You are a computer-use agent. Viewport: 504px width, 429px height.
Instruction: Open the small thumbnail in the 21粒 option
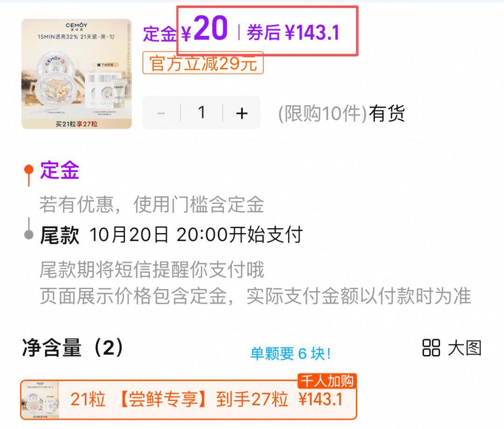coord(41,400)
